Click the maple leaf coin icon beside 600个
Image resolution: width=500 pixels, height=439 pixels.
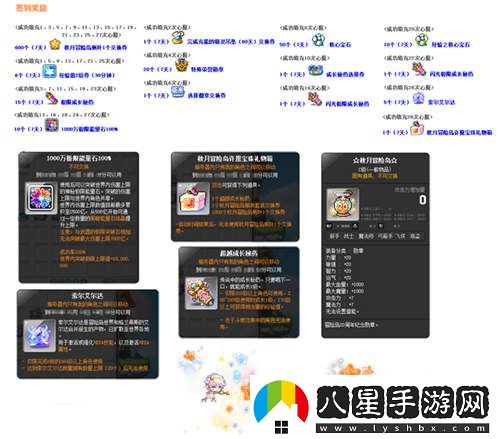click(x=55, y=44)
